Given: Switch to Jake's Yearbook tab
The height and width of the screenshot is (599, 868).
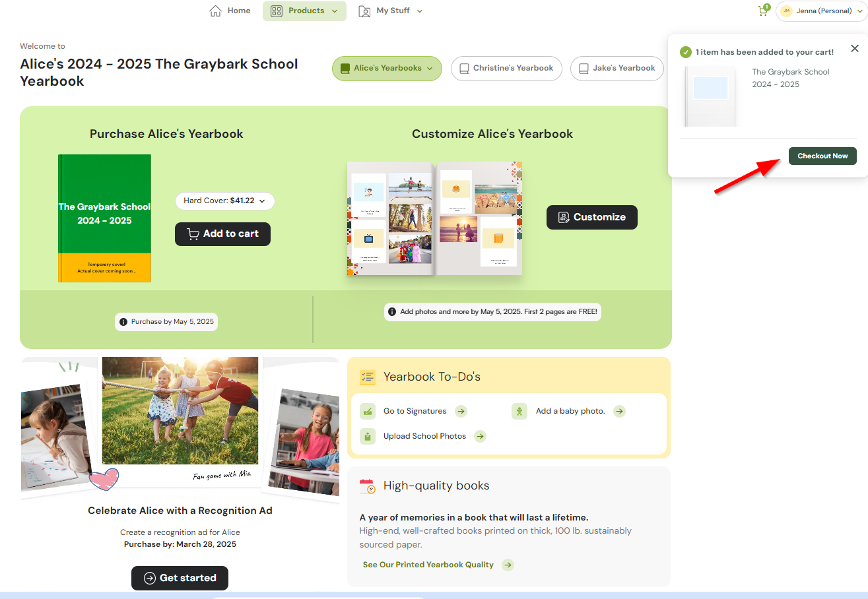Looking at the screenshot, I should [x=617, y=69].
